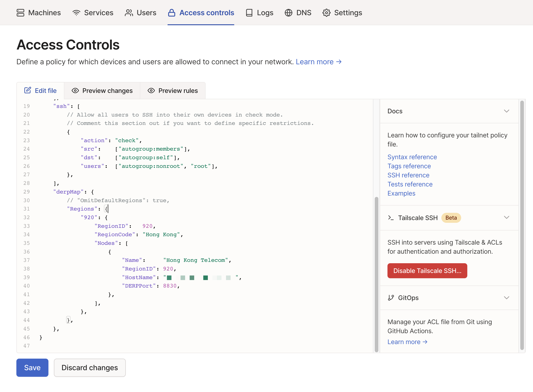Click the Logs book icon
533x392 pixels.
(x=249, y=12)
